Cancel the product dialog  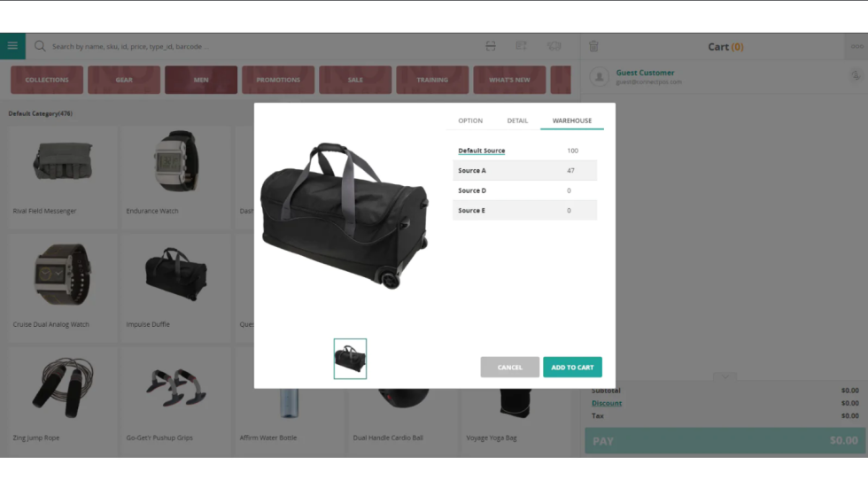[510, 368]
